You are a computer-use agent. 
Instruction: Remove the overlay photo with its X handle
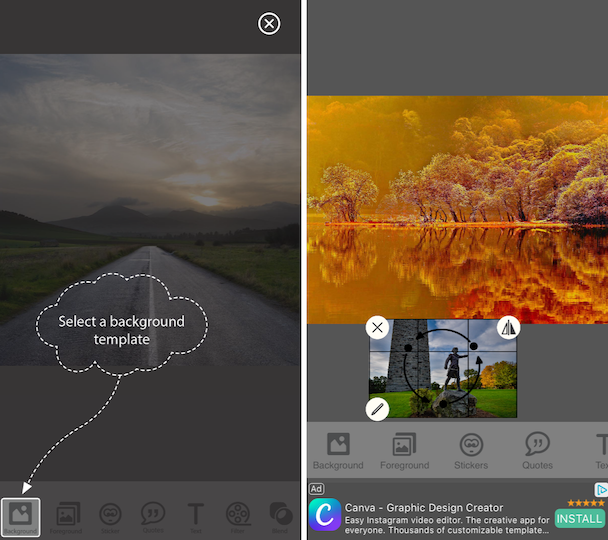tap(377, 328)
